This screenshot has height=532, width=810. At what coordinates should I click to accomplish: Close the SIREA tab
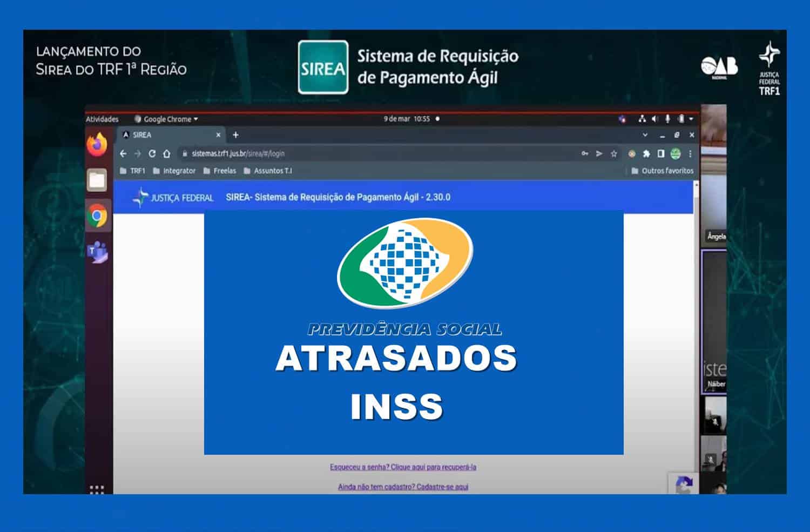(x=218, y=135)
